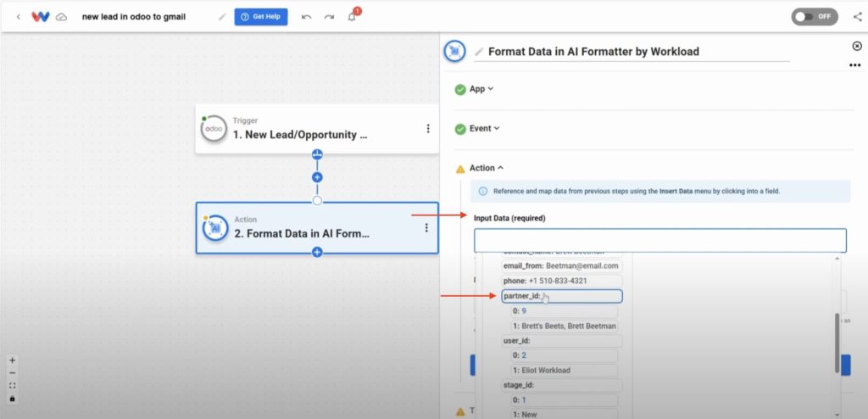Screen dimensions: 868x419
Task: Click the workflow name 'new lead in odoo to gmail'
Action: [134, 17]
